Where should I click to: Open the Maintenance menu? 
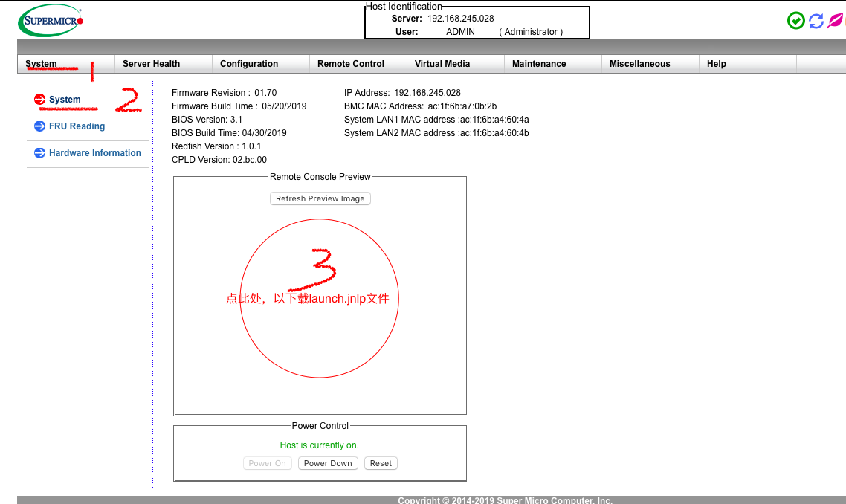coord(538,64)
